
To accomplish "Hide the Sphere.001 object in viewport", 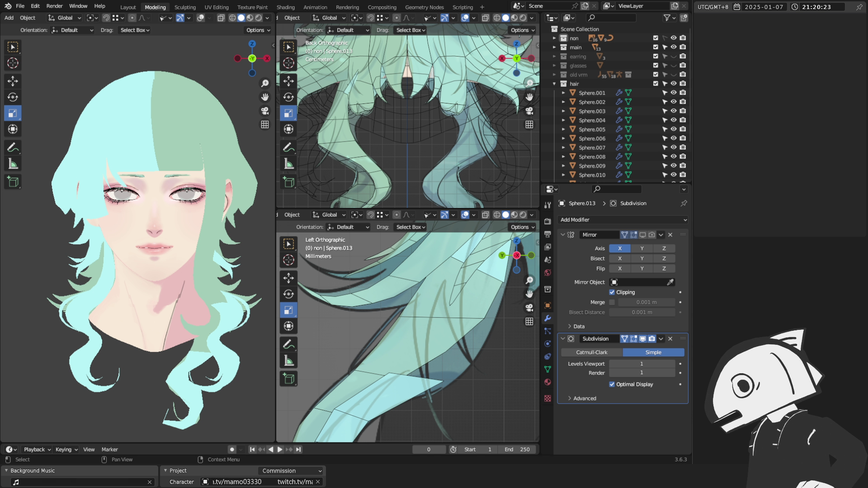I will 674,93.
